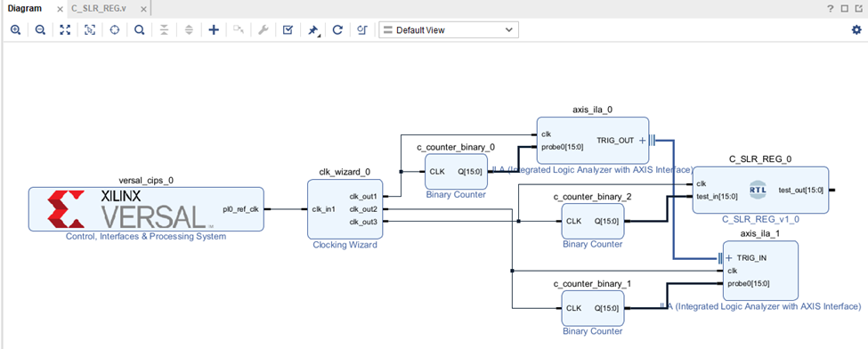Open the Default View dropdown
Screen dimensions: 868x349
click(x=449, y=30)
